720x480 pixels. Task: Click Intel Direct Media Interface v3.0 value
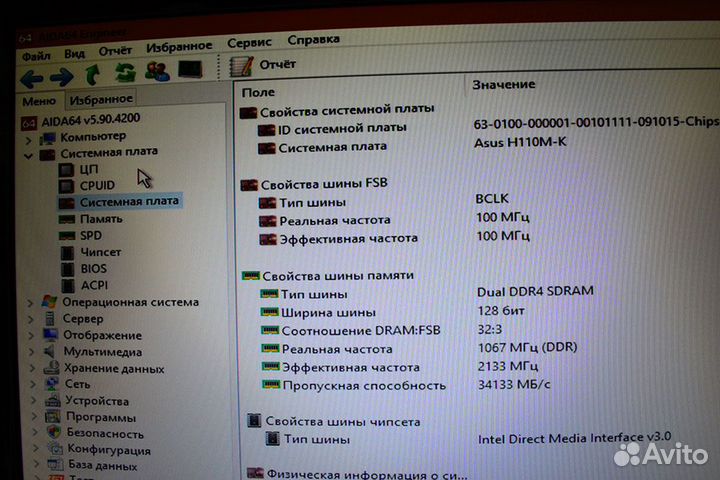[574, 438]
